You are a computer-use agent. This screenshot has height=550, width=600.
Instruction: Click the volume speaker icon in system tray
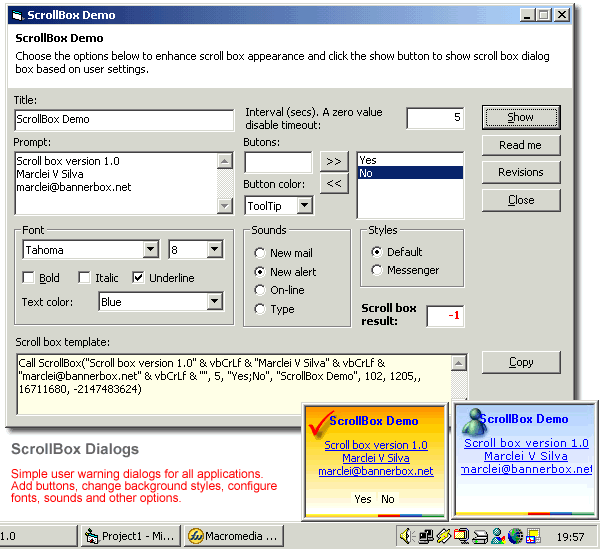407,535
